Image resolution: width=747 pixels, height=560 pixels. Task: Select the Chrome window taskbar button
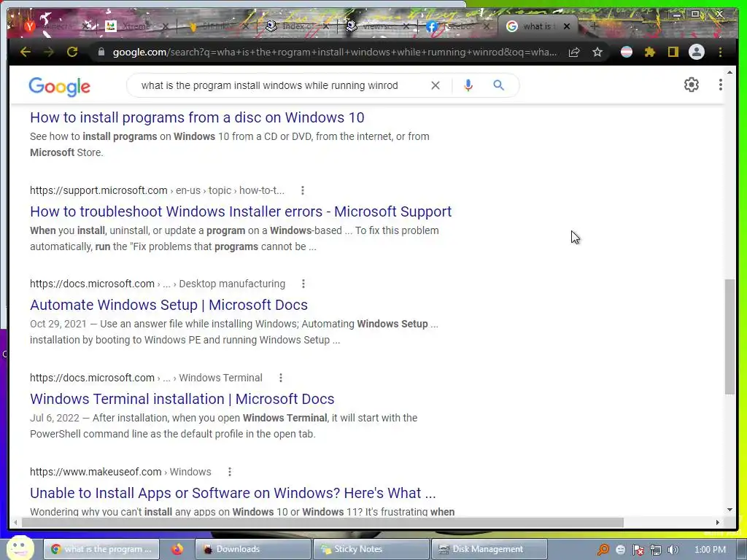(101, 549)
